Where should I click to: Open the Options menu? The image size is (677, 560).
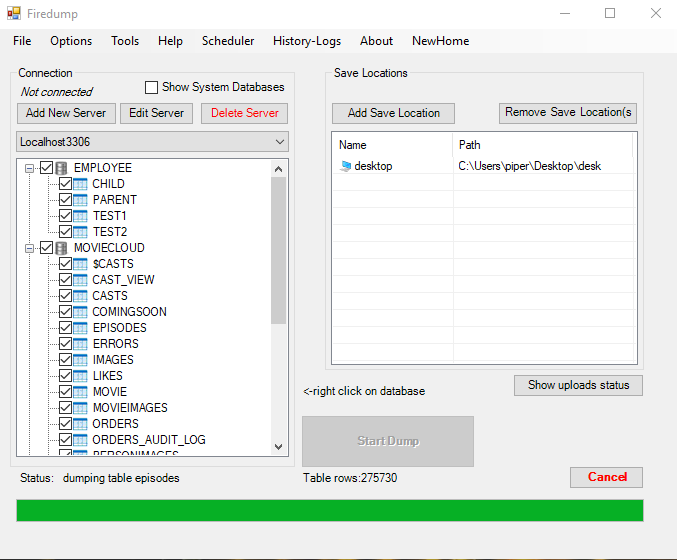pyautogui.click(x=71, y=41)
